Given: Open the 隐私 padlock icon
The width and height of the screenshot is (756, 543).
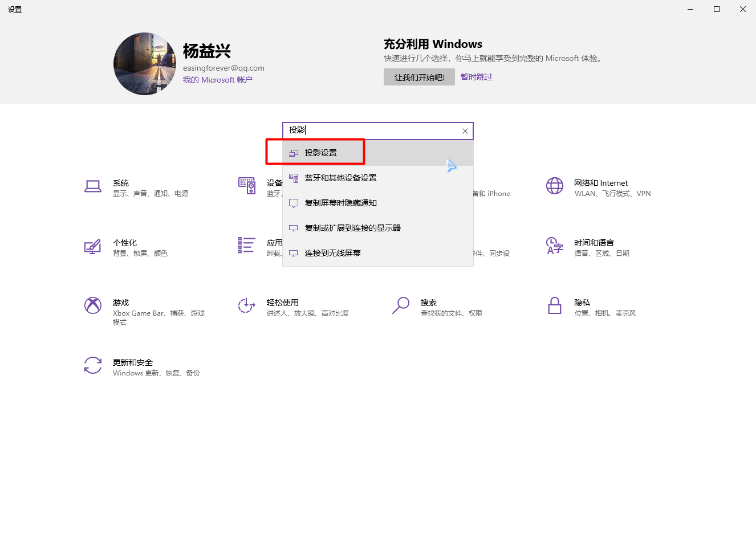Looking at the screenshot, I should coord(555,305).
